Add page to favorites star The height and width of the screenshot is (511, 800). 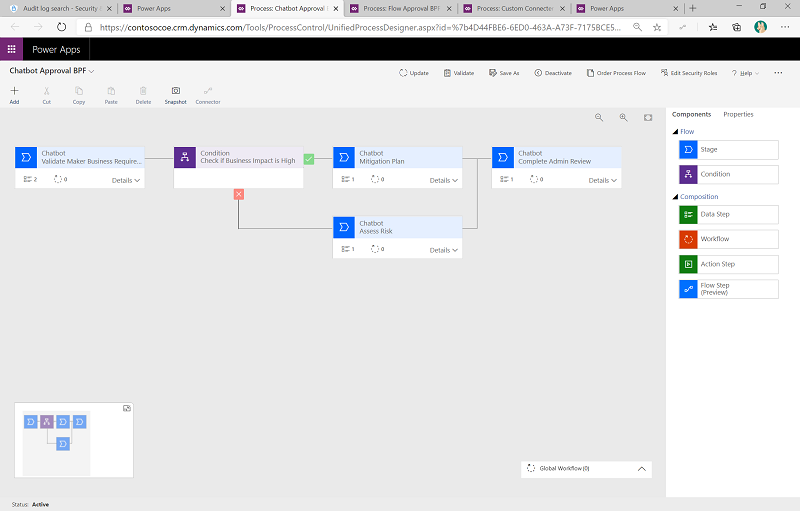657,27
